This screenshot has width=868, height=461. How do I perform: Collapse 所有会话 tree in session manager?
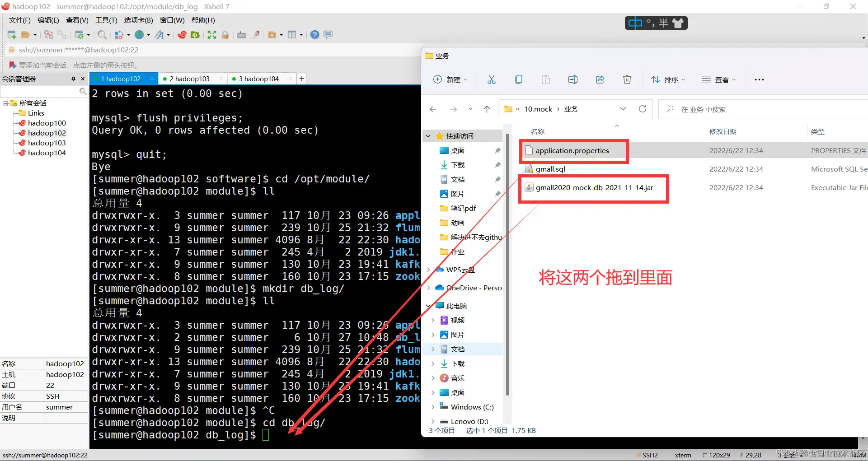pos(5,103)
